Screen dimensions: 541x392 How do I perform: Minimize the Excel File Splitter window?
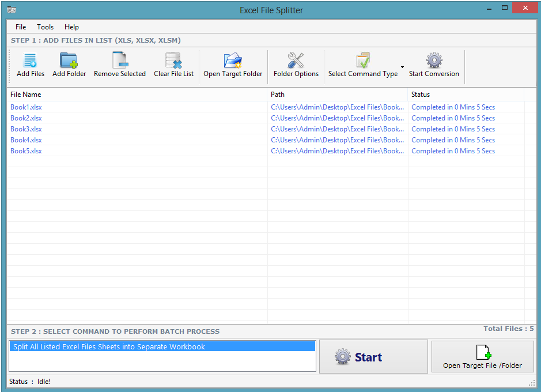489,8
